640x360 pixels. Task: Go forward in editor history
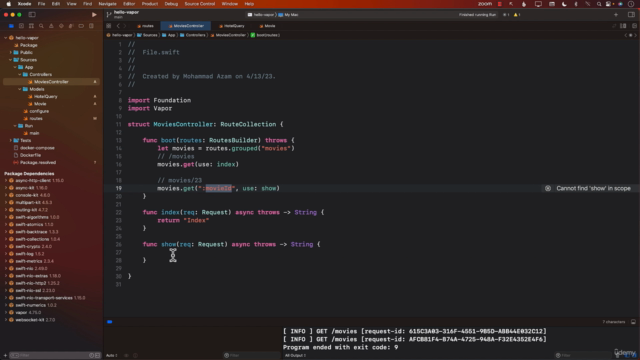pyautogui.click(x=125, y=26)
